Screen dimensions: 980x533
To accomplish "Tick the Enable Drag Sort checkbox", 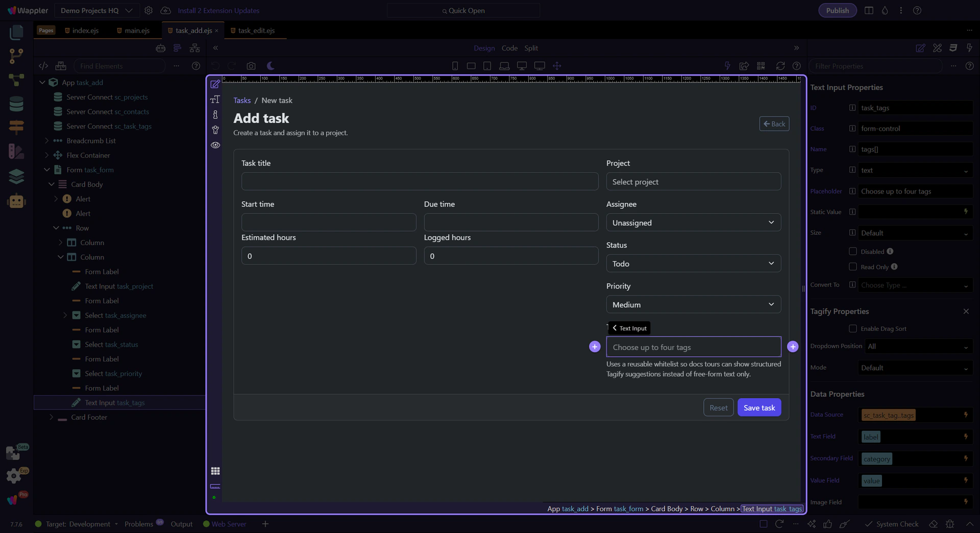I will click(x=852, y=328).
